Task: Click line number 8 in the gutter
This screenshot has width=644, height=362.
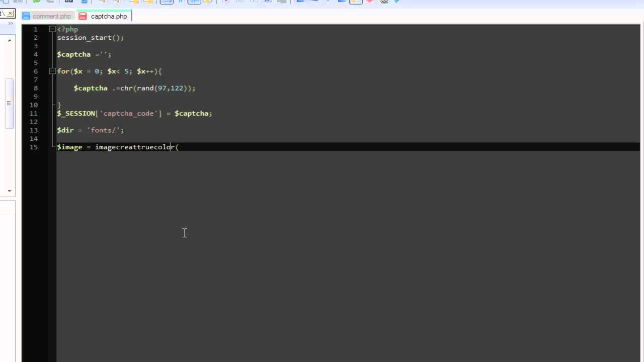Action: (x=36, y=88)
